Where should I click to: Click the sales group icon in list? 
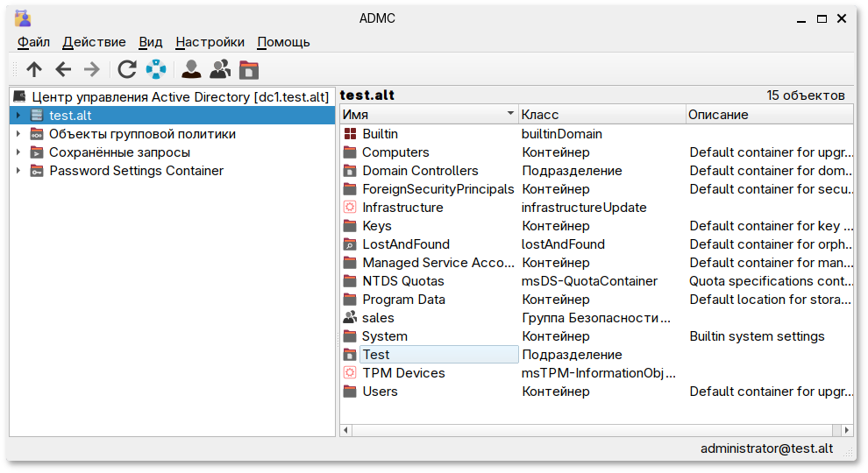click(x=350, y=318)
